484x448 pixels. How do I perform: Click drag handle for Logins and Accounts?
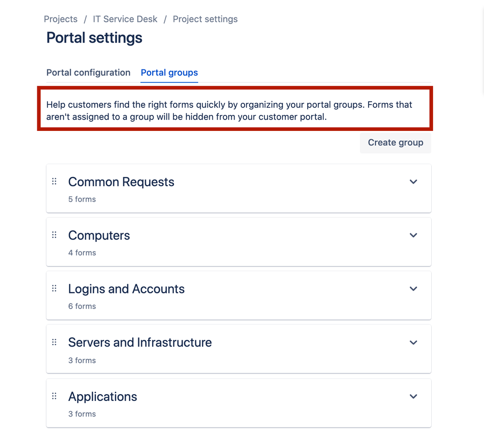[54, 288]
